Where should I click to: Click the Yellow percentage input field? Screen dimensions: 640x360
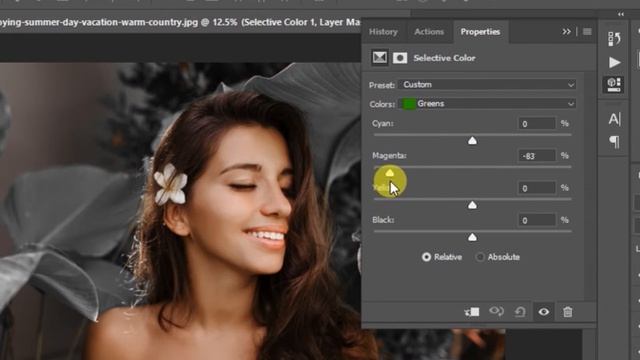coord(536,188)
